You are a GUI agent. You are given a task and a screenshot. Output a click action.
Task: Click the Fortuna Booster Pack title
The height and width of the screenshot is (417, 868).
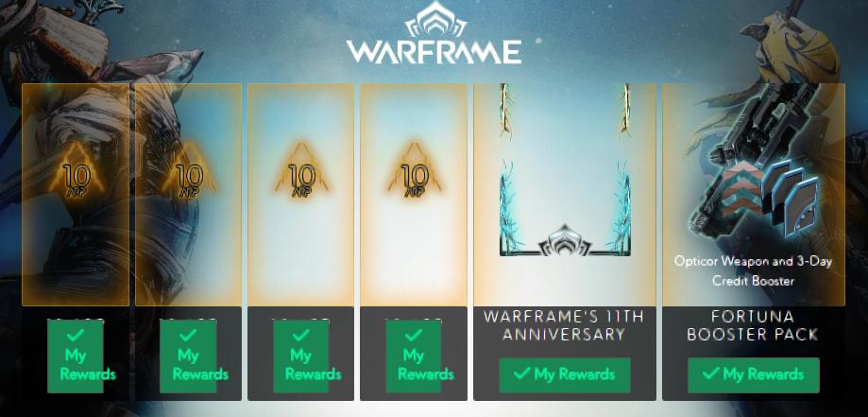point(754,325)
